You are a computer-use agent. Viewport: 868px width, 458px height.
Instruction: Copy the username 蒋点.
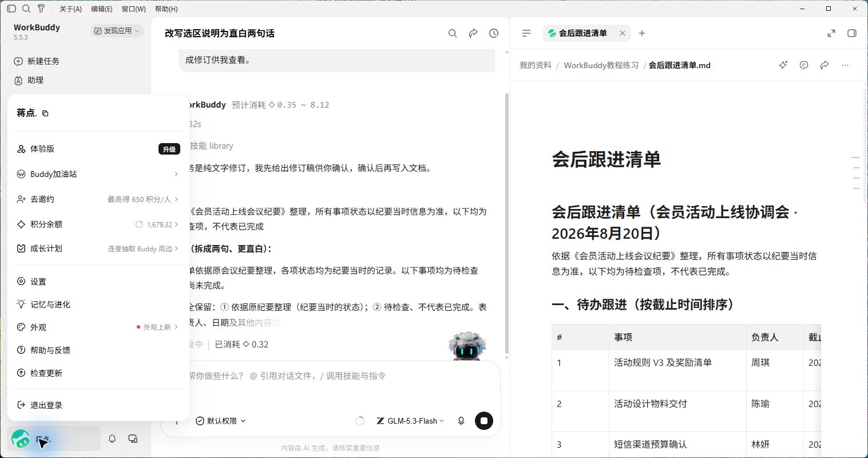pyautogui.click(x=45, y=113)
